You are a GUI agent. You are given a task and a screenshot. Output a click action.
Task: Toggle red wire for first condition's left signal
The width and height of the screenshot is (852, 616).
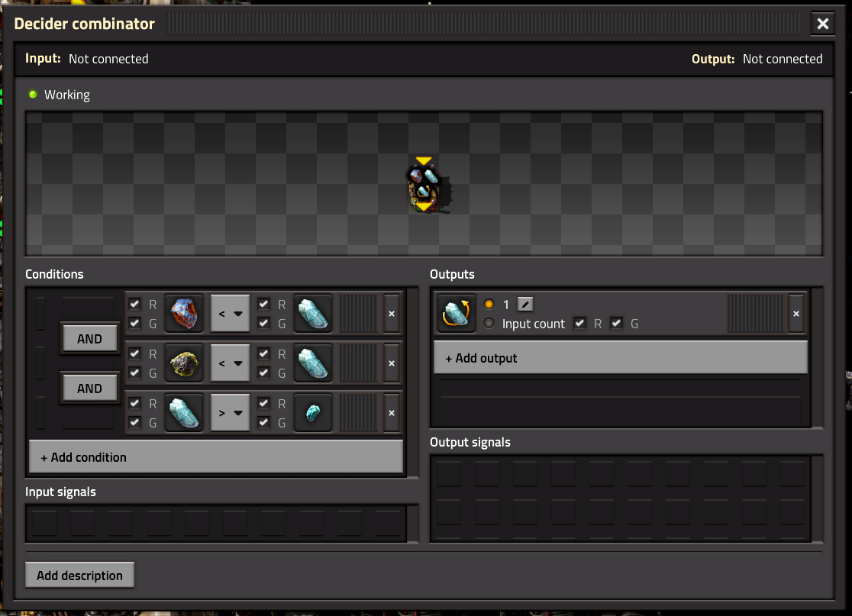click(x=135, y=305)
